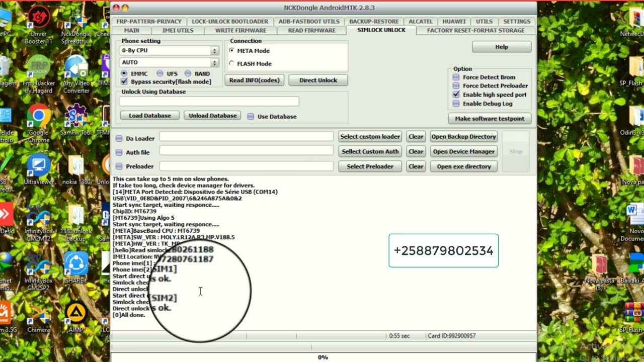Screen dimensions: 644x362
Task: Go to the MAIN tab
Action: [x=132, y=31]
